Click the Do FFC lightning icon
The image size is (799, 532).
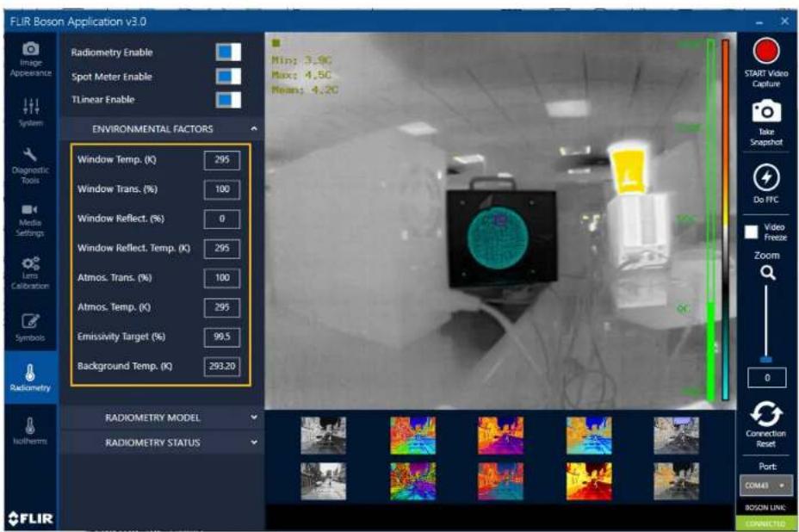coord(766,178)
